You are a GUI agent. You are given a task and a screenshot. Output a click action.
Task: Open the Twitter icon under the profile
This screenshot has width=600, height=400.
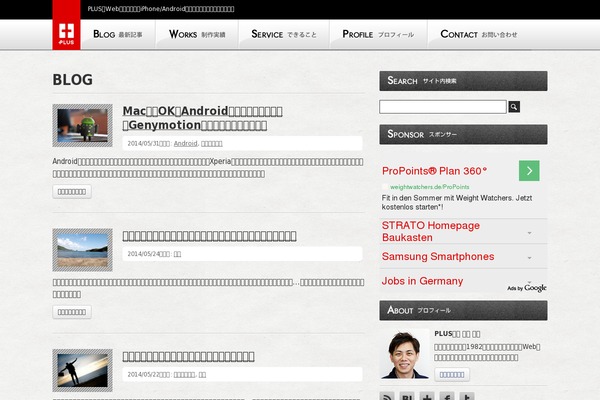tap(467, 397)
